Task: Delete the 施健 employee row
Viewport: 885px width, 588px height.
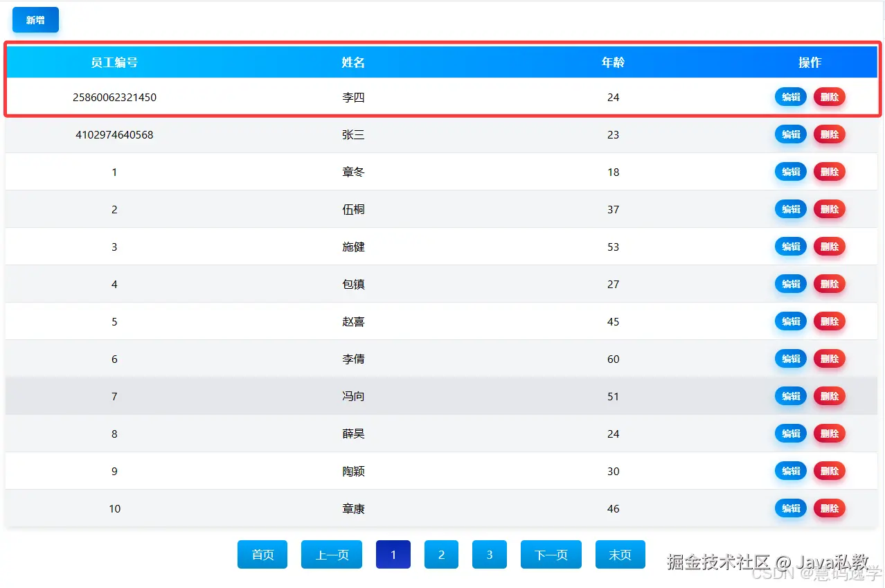Action: pyautogui.click(x=830, y=247)
